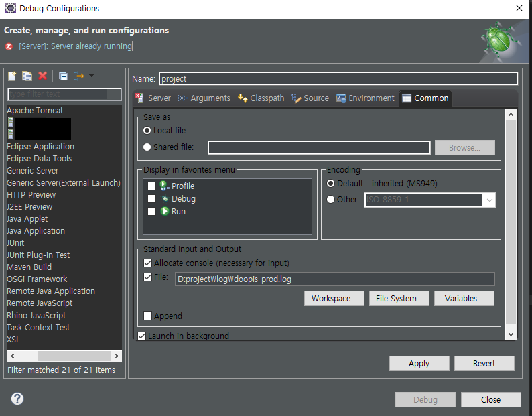Switch to the Server tab
Screen dimensions: 532x416
pos(153,98)
